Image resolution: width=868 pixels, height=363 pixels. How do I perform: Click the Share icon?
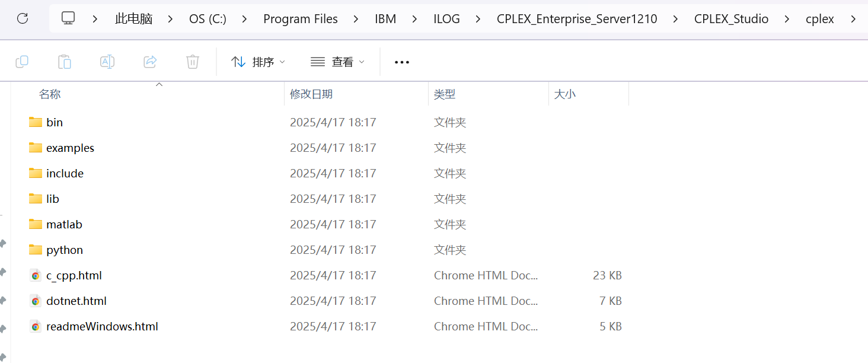point(149,61)
